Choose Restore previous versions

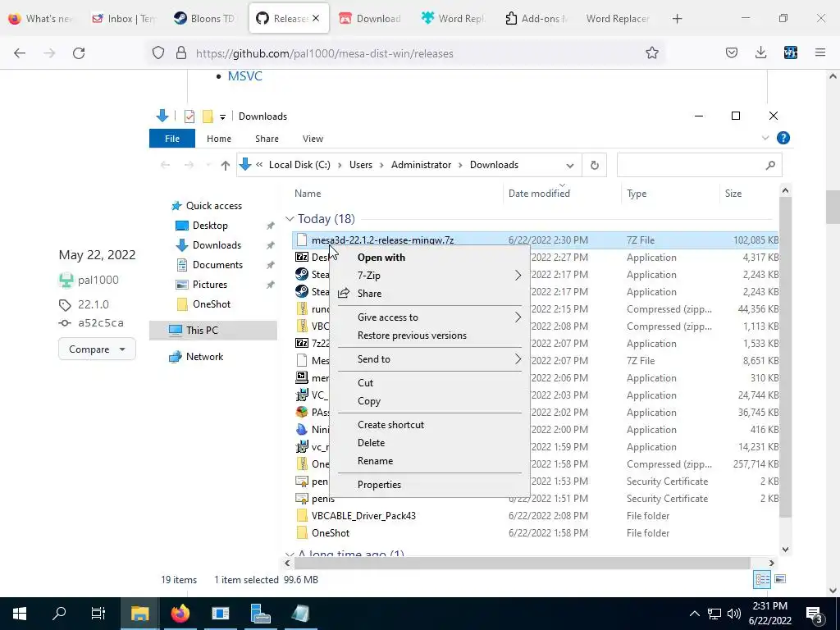(429, 336)
